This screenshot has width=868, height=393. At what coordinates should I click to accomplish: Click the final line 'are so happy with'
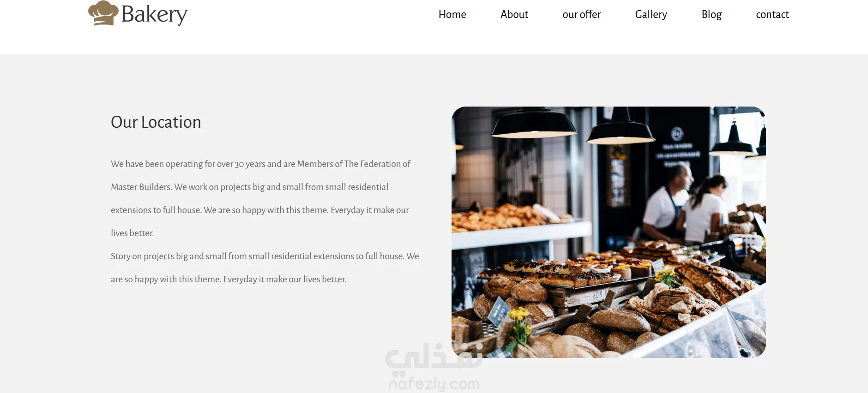(229, 279)
